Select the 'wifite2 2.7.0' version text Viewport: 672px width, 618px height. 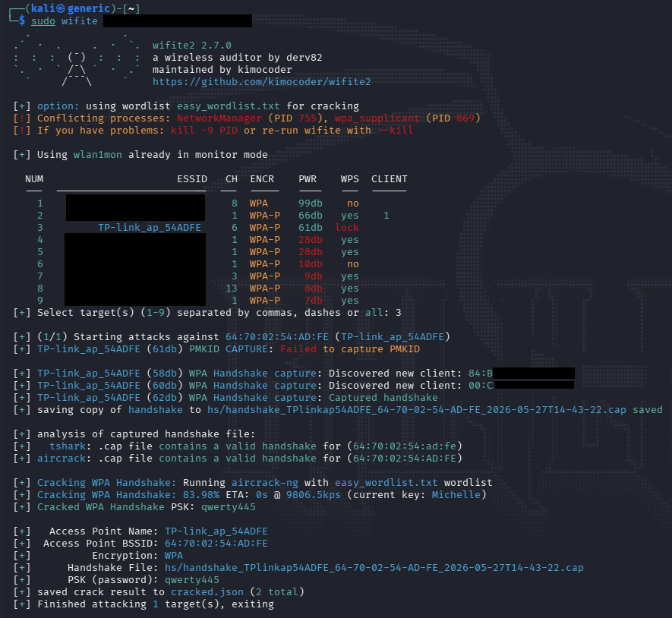click(x=191, y=45)
